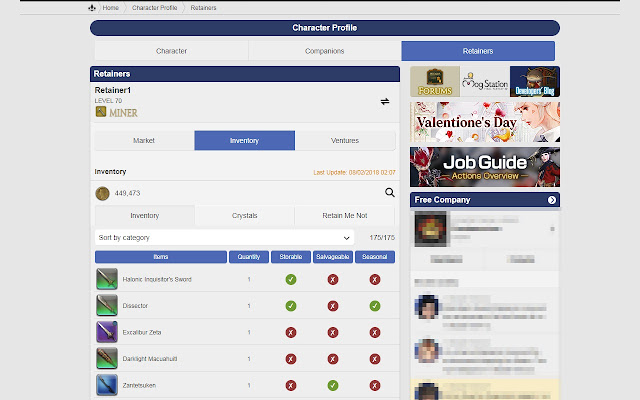This screenshot has width=640, height=400.
Task: Click the home crest icon in breadcrumb
Action: tap(92, 8)
